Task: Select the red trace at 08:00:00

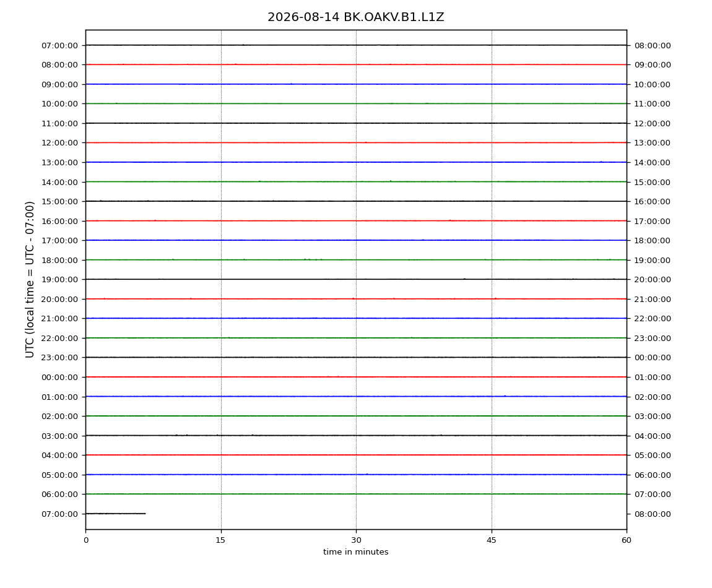Action: coord(356,64)
